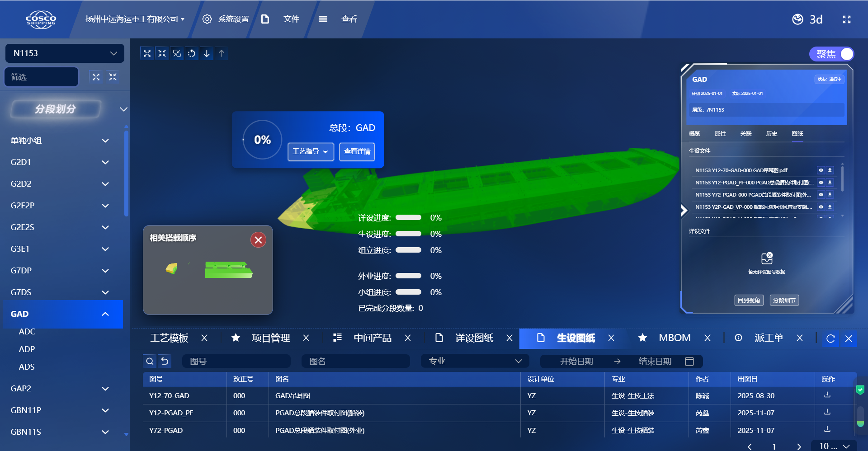Viewport: 868px width, 451px height.
Task: Click the refresh icon right of the 派工单 tab
Action: click(x=830, y=338)
